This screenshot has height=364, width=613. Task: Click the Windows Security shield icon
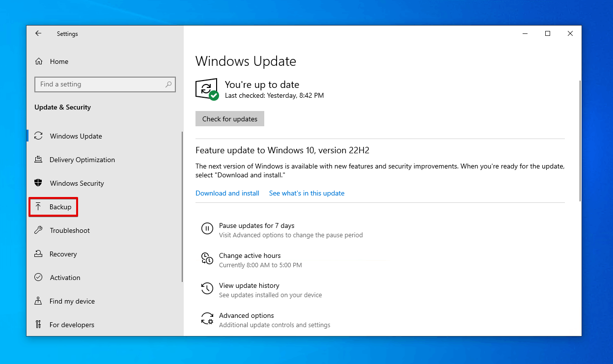point(38,183)
